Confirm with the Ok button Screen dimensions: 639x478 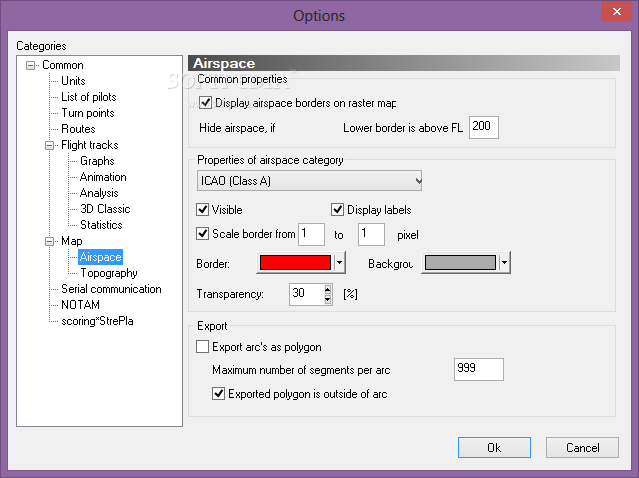494,447
